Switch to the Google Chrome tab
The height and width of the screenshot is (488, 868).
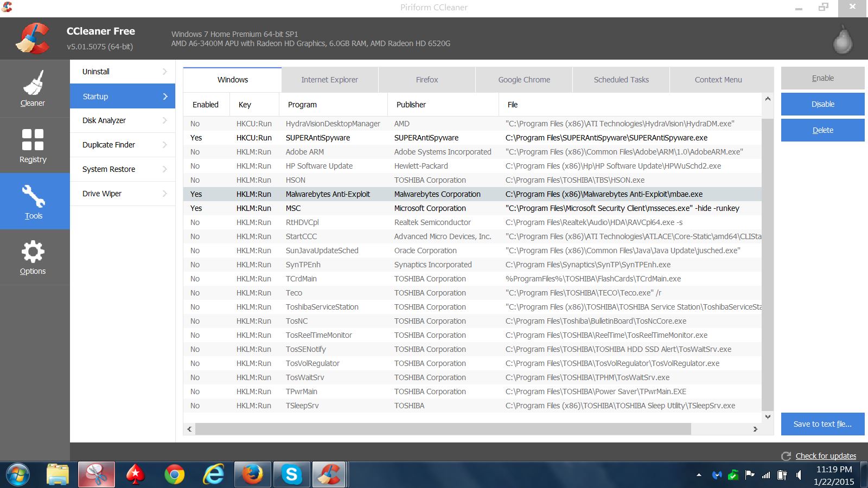tap(524, 80)
